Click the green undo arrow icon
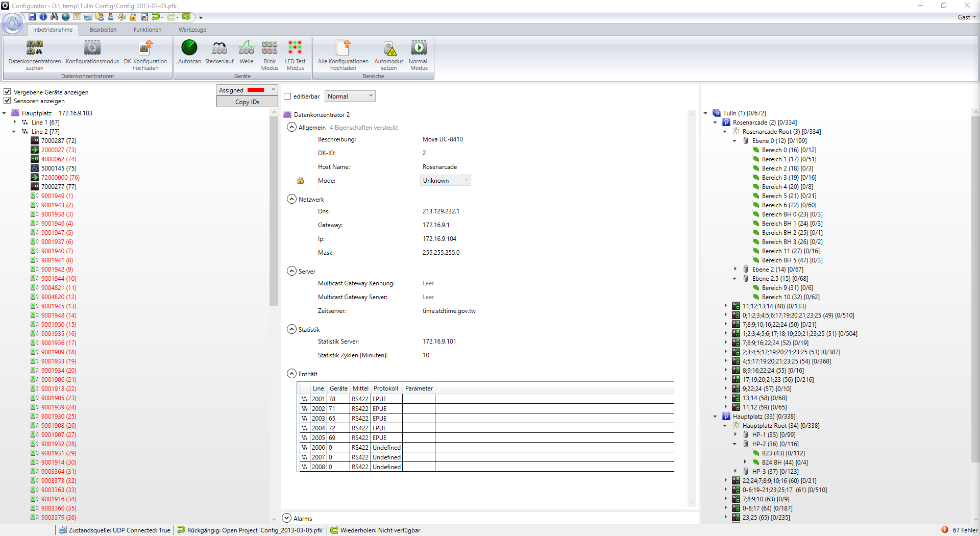 point(156,17)
